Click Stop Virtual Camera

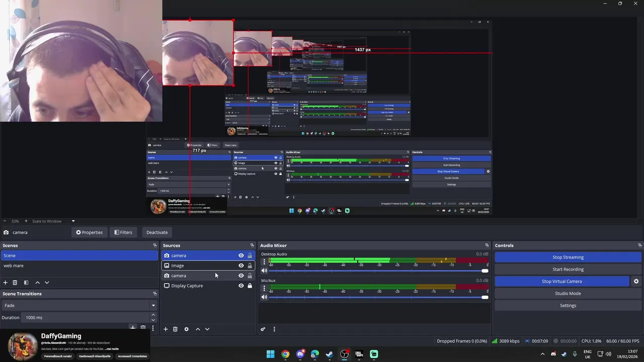click(561, 282)
